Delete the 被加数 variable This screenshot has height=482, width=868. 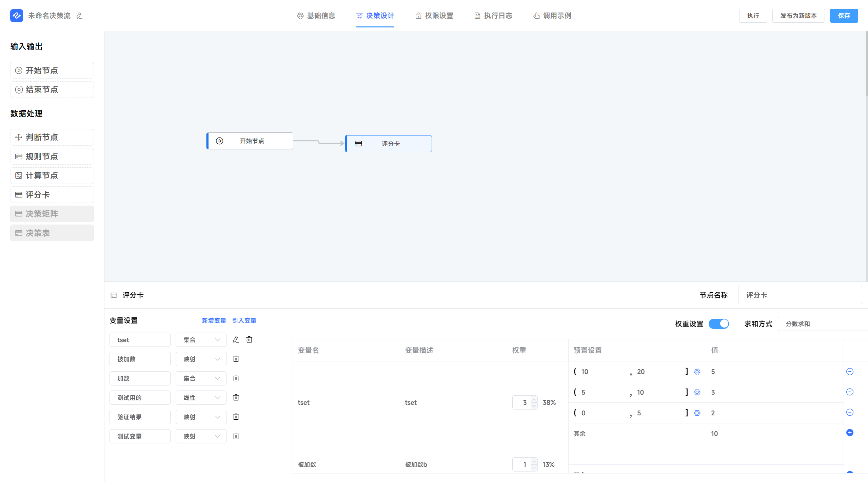pos(236,359)
